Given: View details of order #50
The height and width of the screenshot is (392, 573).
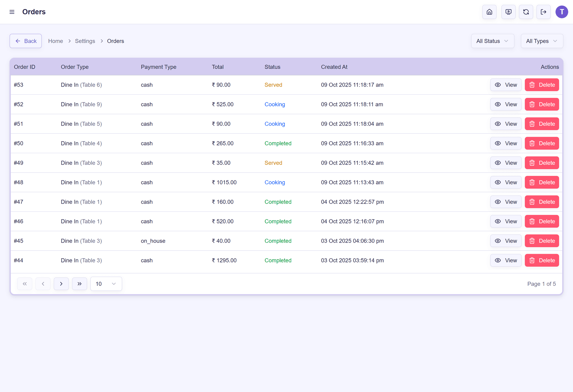Looking at the screenshot, I should tap(506, 143).
